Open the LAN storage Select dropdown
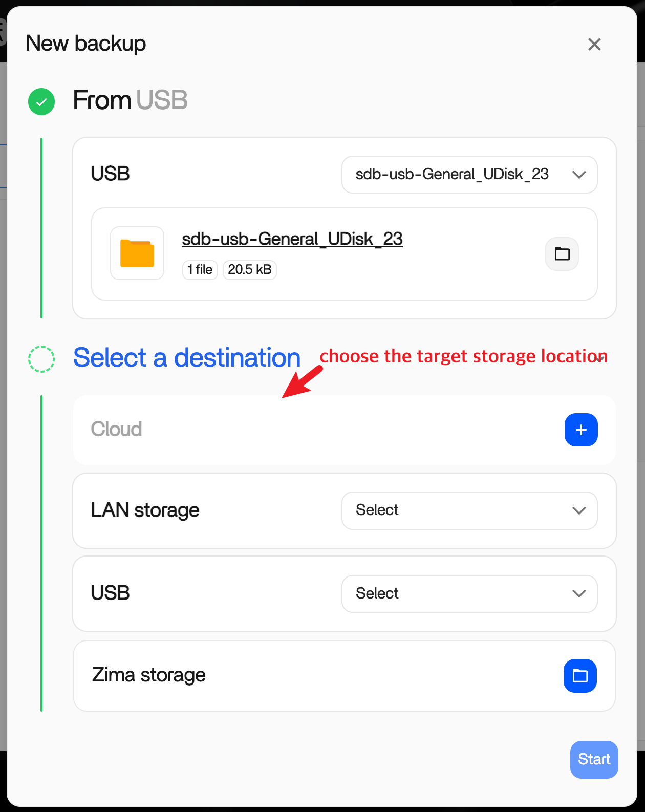 pos(469,510)
